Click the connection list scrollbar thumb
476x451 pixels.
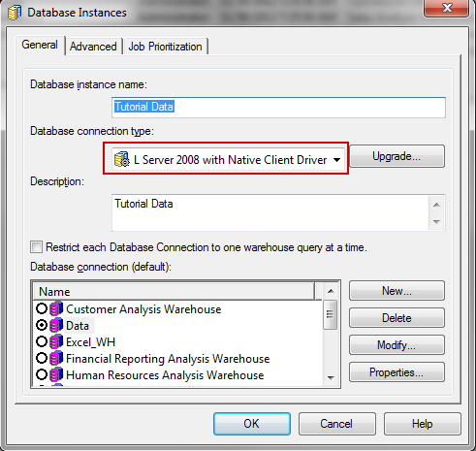pos(331,314)
